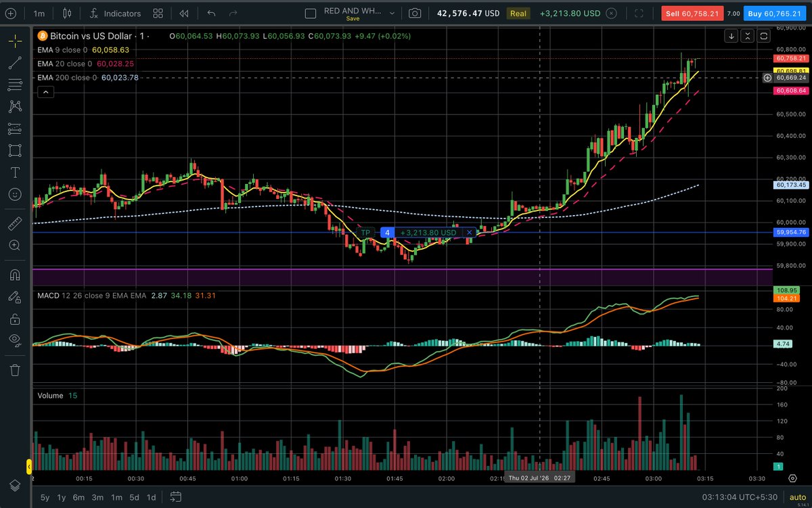
Task: Select the trend line drawing tool
Action: coord(14,63)
